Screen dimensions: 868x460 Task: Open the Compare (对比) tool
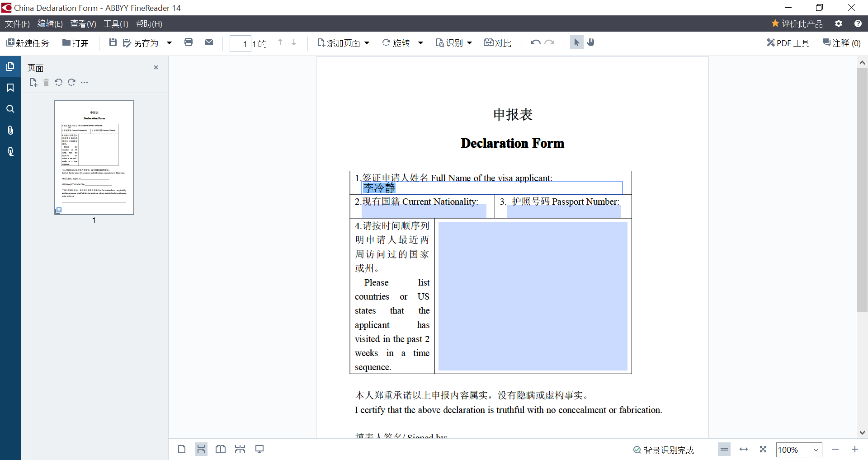(x=497, y=43)
